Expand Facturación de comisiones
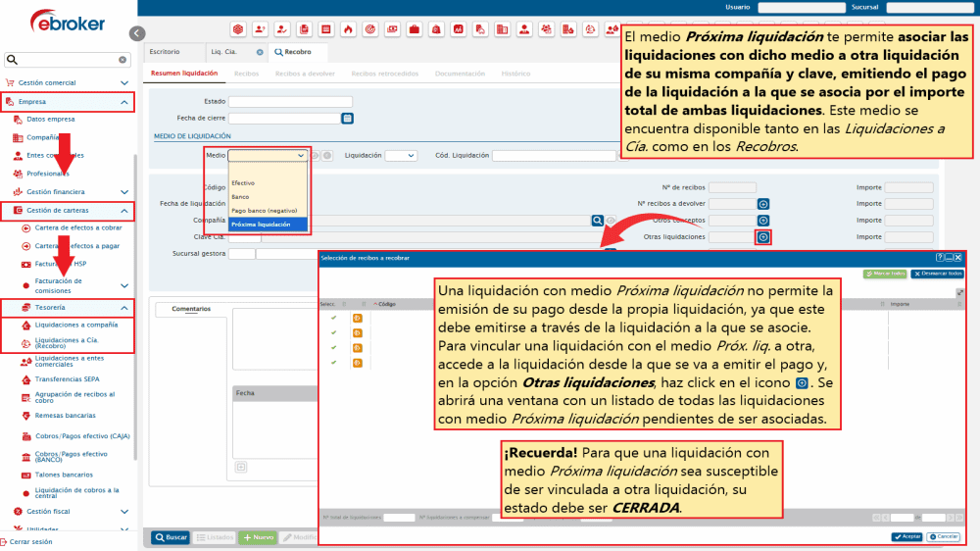The image size is (980, 551). click(124, 286)
